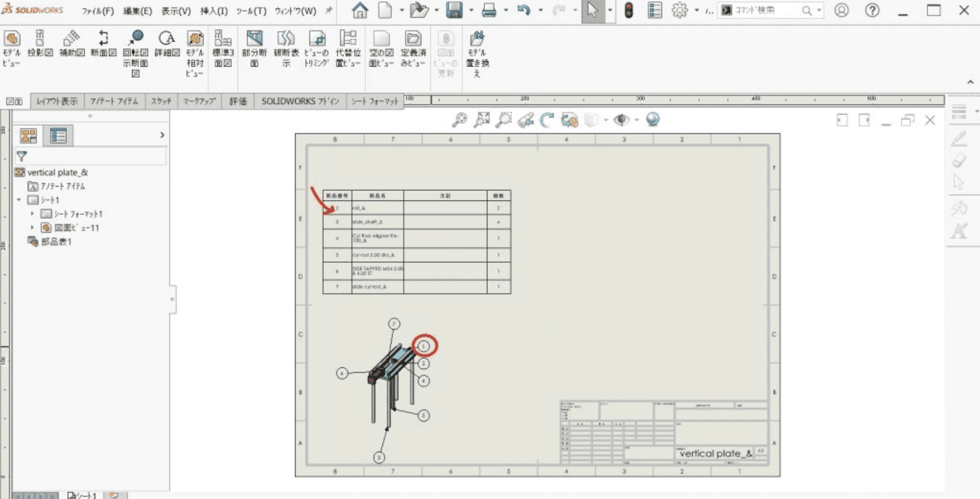Click the Rotate View icon

pyautogui.click(x=547, y=120)
